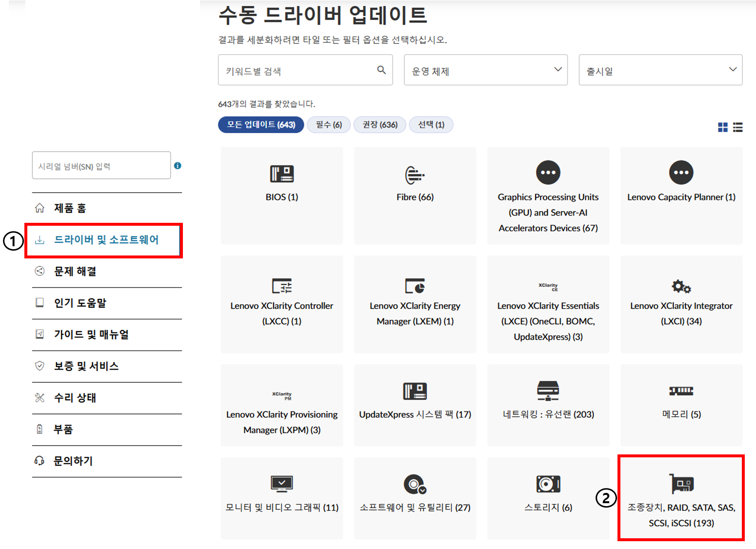The height and width of the screenshot is (549, 756).
Task: Click the RAID controller card icon
Action: [x=681, y=483]
